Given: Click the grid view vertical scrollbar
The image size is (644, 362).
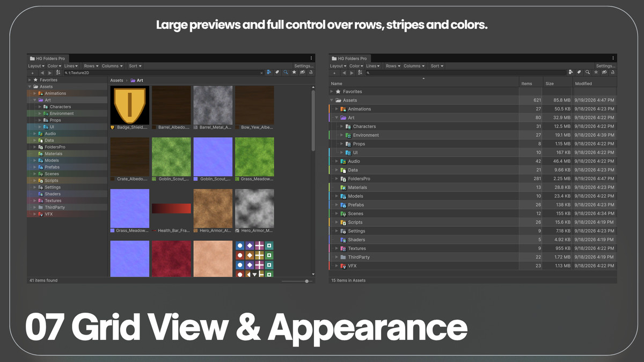Looking at the screenshot, I should pos(313,121).
